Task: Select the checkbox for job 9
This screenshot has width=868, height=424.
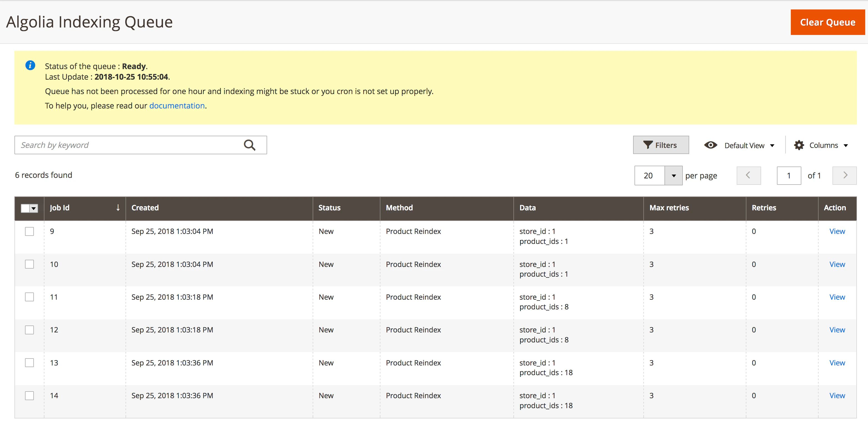Action: click(29, 231)
